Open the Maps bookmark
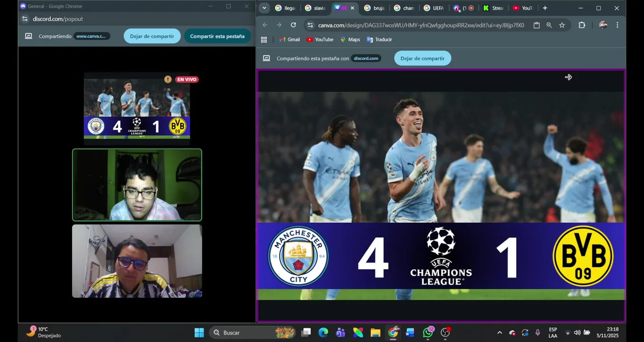The width and height of the screenshot is (644, 342). click(x=350, y=39)
